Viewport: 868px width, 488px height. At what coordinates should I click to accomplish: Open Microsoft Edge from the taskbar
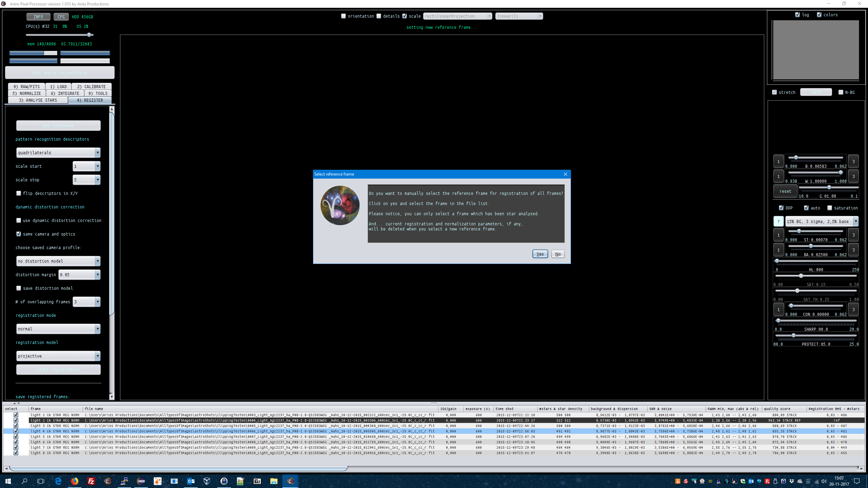58,481
